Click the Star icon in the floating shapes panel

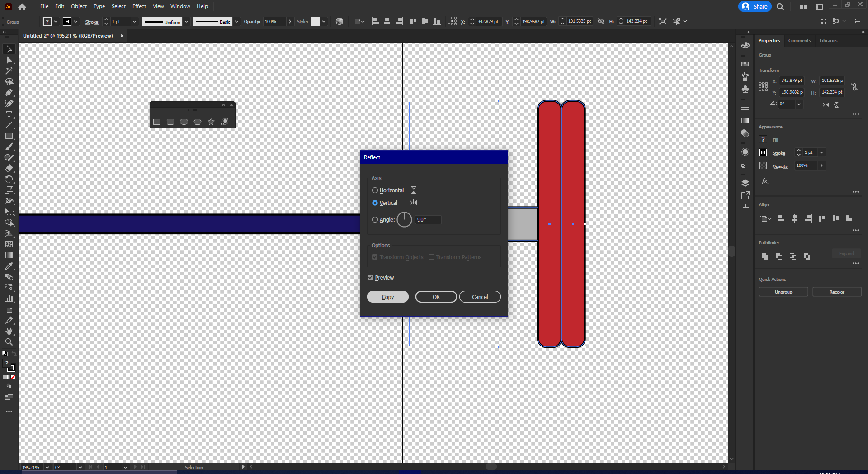point(211,122)
